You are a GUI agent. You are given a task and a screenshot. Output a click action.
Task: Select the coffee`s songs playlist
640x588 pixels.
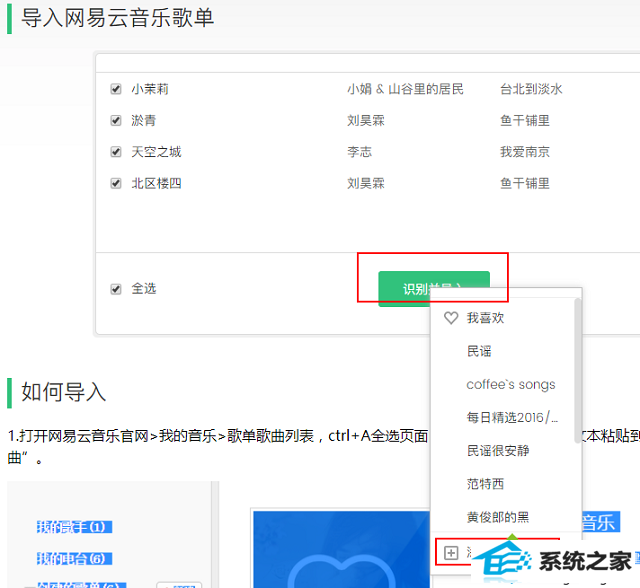511,384
